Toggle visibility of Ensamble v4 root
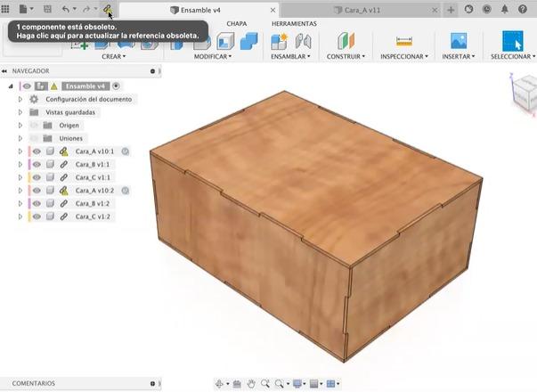537x392 pixels. pos(27,86)
